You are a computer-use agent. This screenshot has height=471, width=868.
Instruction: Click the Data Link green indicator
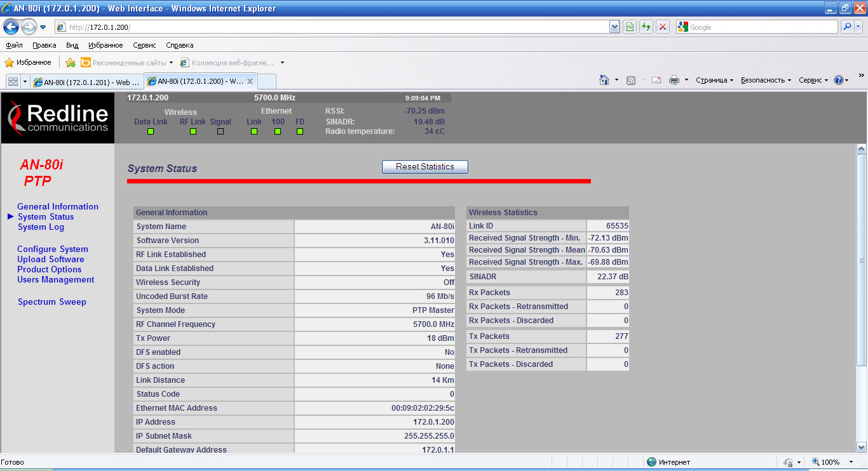pyautogui.click(x=151, y=131)
